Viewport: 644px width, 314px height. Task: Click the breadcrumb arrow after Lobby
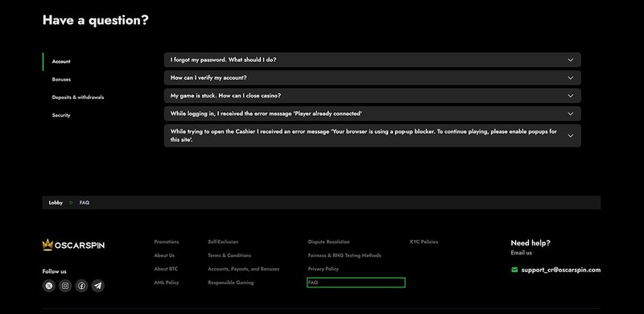coord(71,203)
